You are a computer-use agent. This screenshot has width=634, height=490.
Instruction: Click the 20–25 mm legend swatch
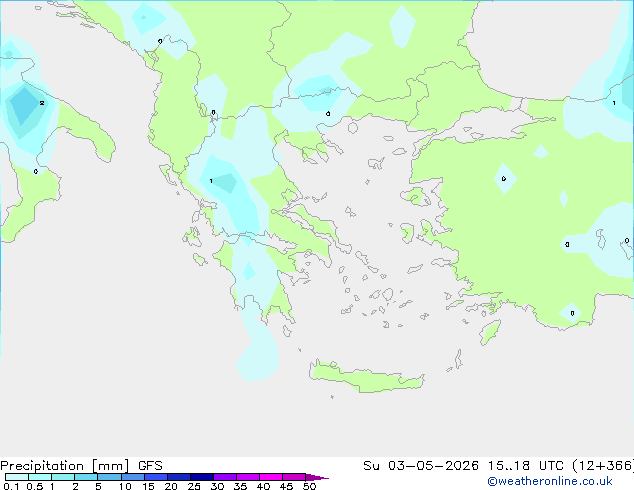(178, 477)
